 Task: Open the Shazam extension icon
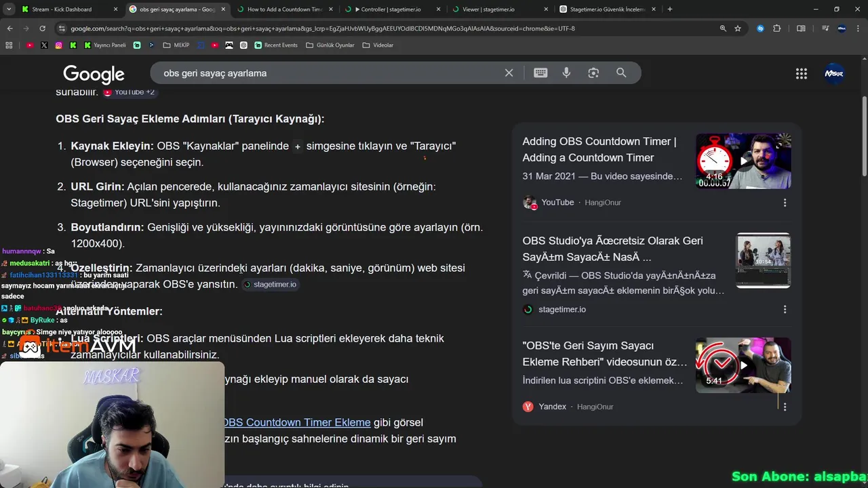760,28
